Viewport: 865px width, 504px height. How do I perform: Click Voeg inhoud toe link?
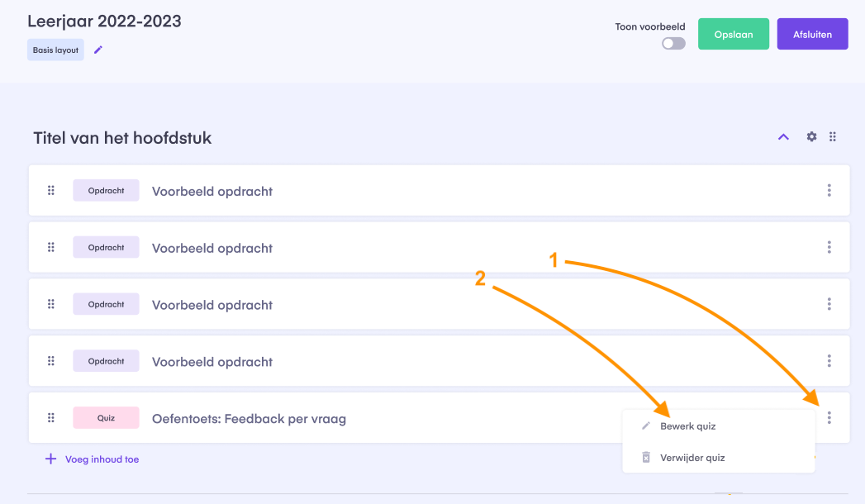tap(93, 459)
